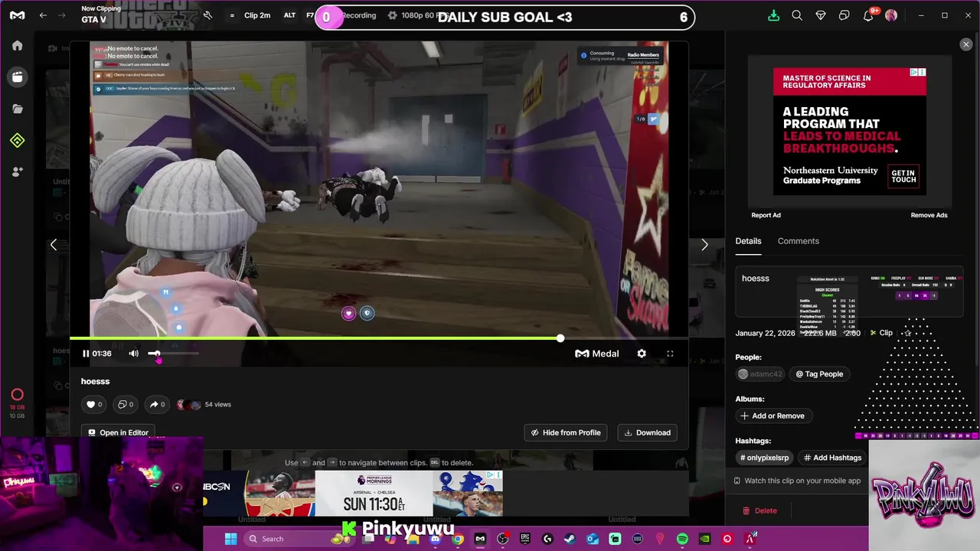Open the clips library sidebar icon
The width and height of the screenshot is (980, 551).
(x=17, y=77)
